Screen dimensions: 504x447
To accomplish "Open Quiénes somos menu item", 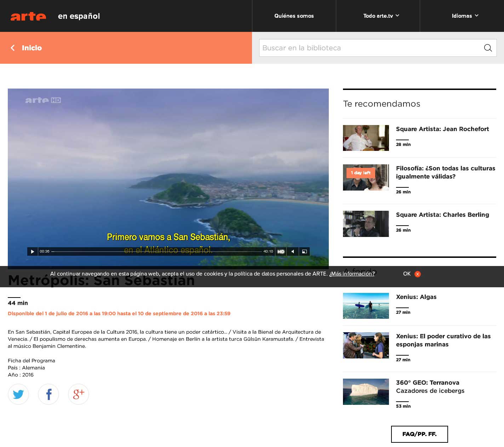I will click(x=294, y=16).
